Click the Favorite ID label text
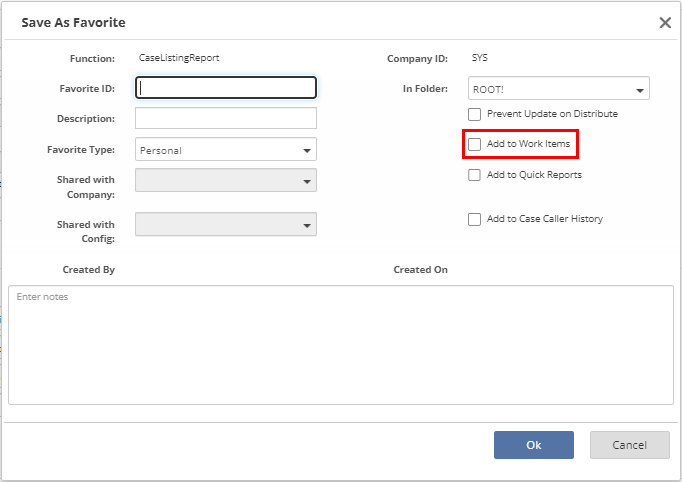The width and height of the screenshot is (682, 482). point(87,89)
